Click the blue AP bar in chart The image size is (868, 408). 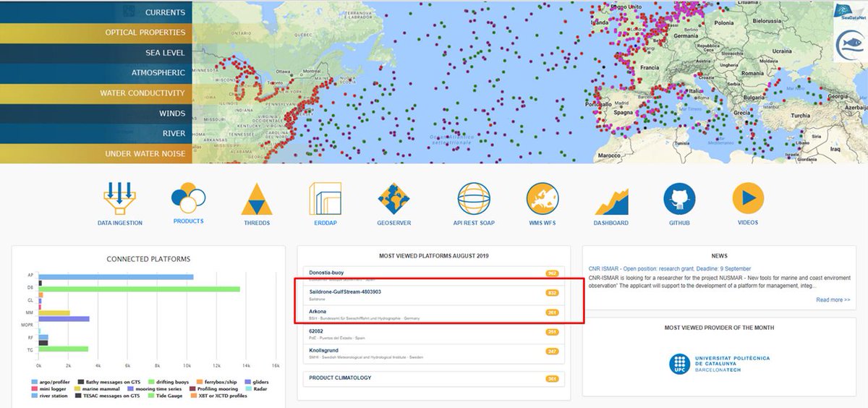pyautogui.click(x=116, y=277)
